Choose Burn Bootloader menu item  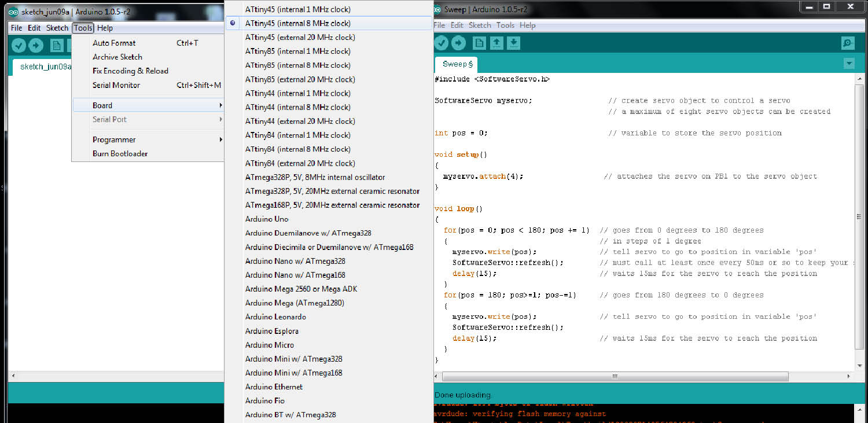tap(148, 153)
